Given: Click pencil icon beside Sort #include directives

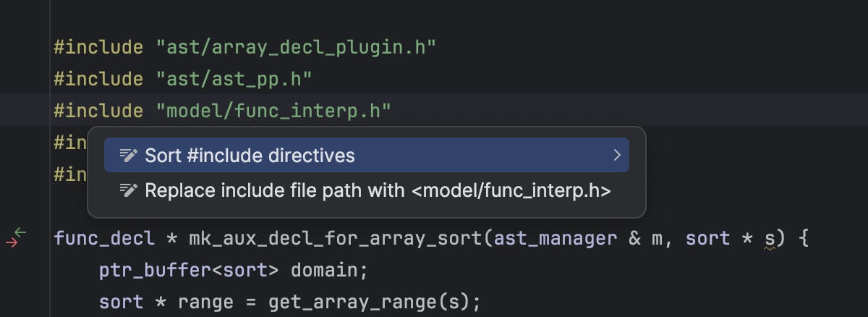Looking at the screenshot, I should (128, 155).
